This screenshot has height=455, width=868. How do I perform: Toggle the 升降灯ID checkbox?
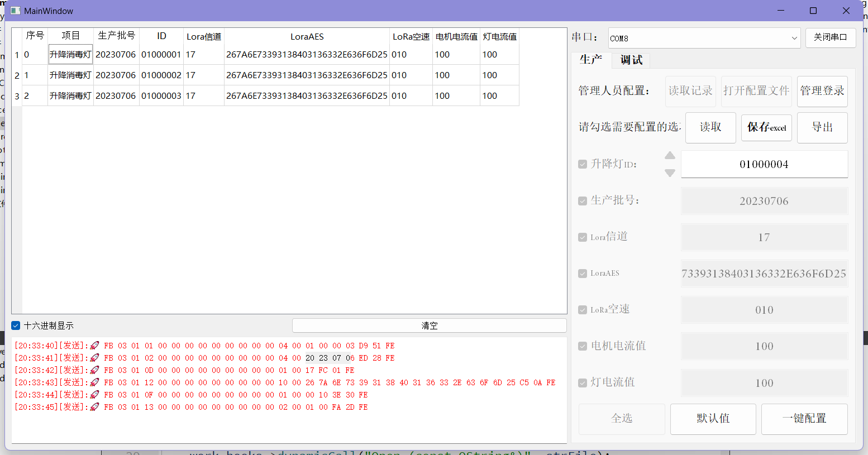[x=583, y=164]
